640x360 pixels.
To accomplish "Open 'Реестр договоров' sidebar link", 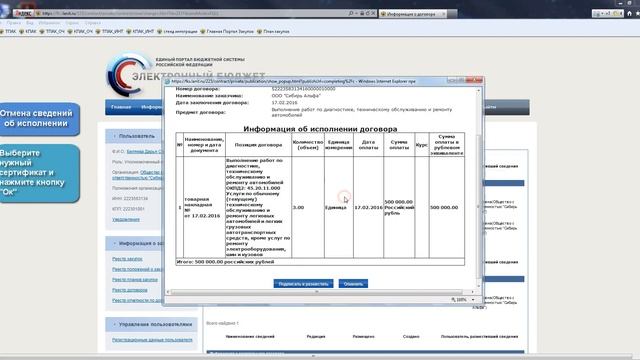I will (x=130, y=290).
